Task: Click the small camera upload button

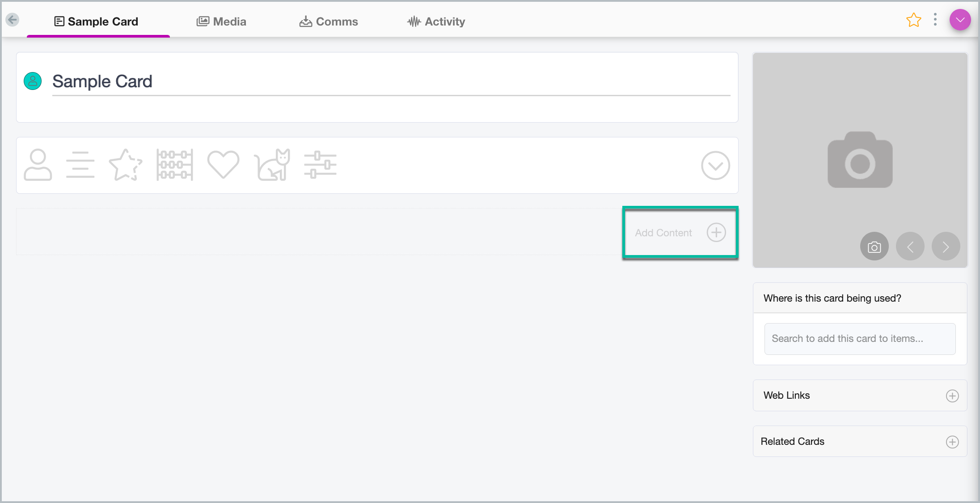Action: 874,247
